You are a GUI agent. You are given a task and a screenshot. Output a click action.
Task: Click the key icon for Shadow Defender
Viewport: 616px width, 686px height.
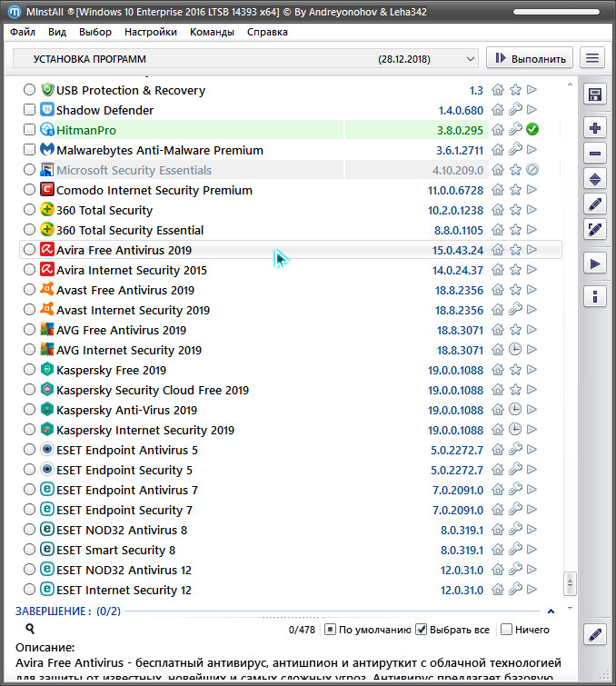(515, 110)
